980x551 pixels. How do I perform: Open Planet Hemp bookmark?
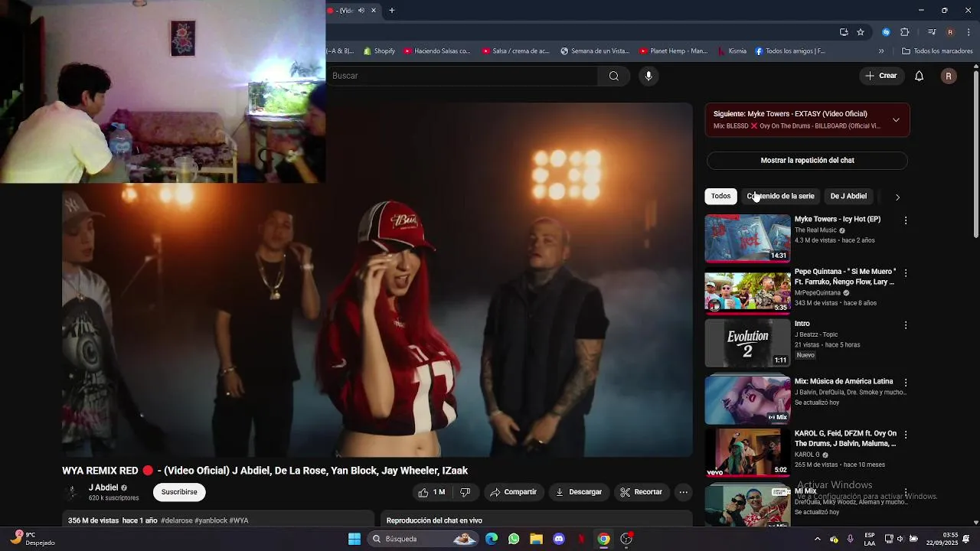672,51
